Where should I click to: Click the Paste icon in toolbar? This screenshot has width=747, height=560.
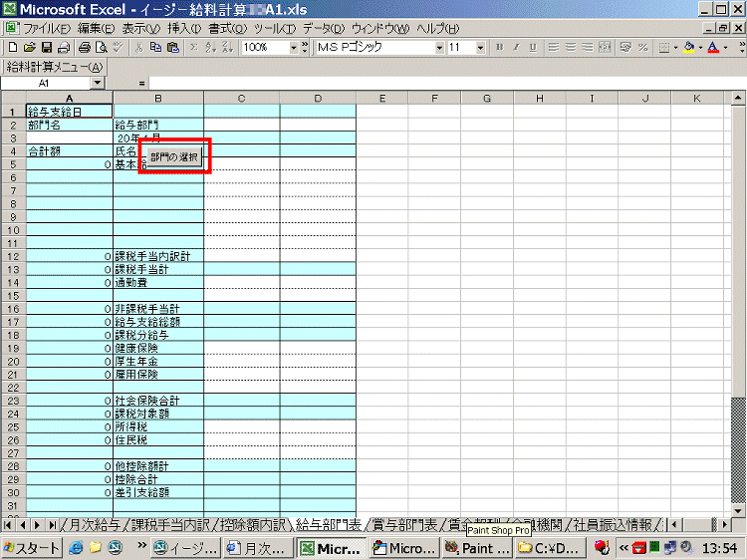pos(172,47)
